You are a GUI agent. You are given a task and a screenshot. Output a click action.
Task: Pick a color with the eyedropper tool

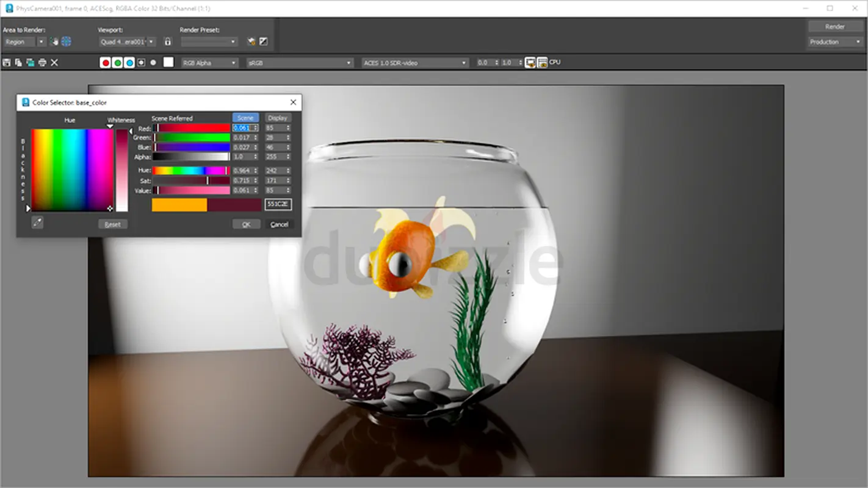(x=37, y=223)
